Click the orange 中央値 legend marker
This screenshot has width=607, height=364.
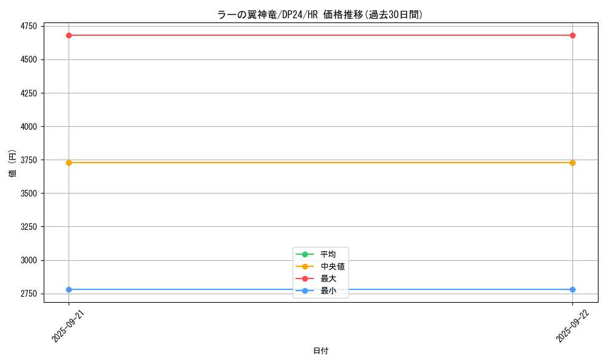click(x=305, y=266)
